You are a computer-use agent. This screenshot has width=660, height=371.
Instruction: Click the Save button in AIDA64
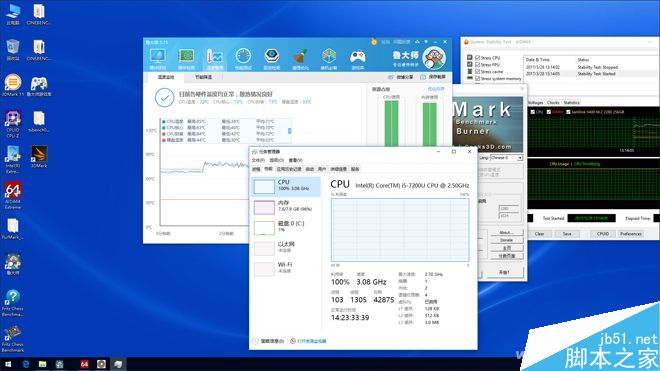[x=567, y=234]
